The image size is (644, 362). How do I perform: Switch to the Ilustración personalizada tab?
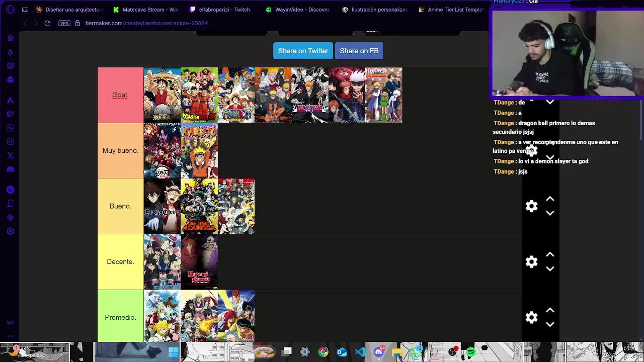tap(375, 10)
